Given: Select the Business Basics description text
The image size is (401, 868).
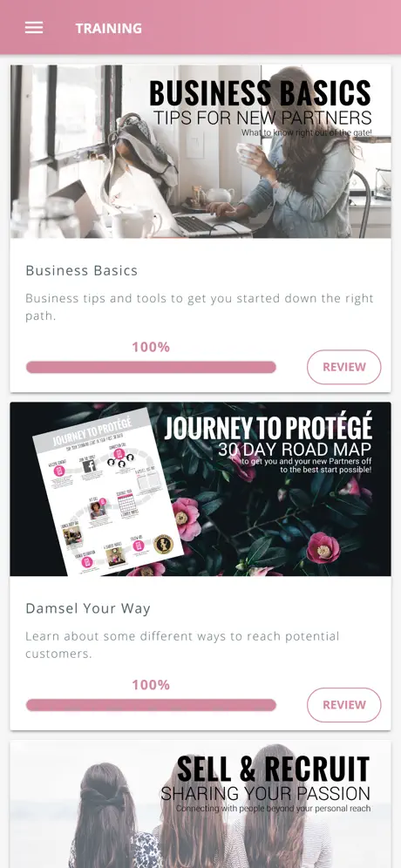Looking at the screenshot, I should click(200, 308).
